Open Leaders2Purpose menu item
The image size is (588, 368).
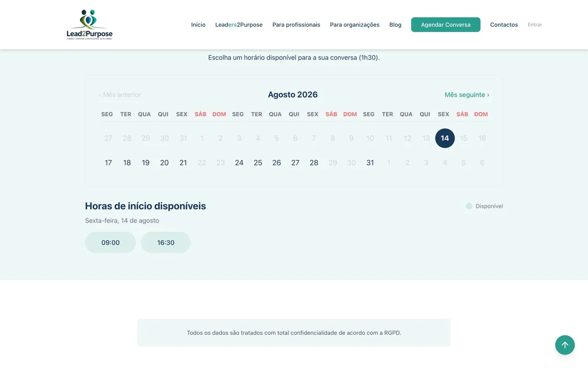239,25
